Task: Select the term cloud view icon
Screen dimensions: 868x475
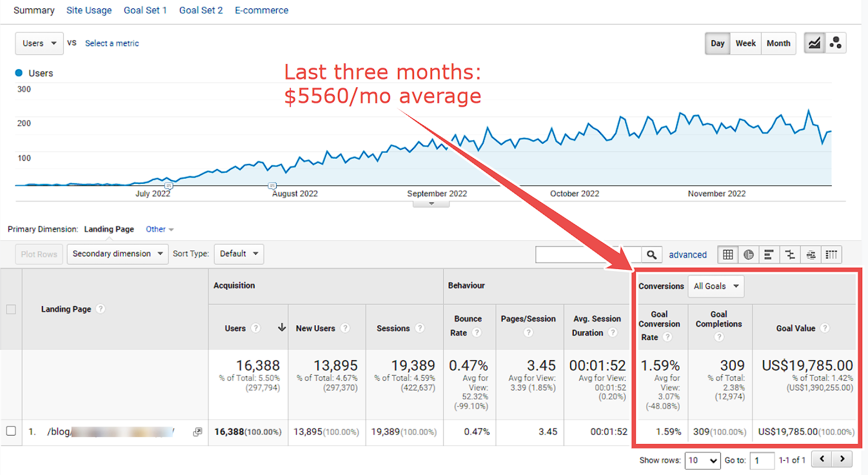Action: (x=811, y=254)
